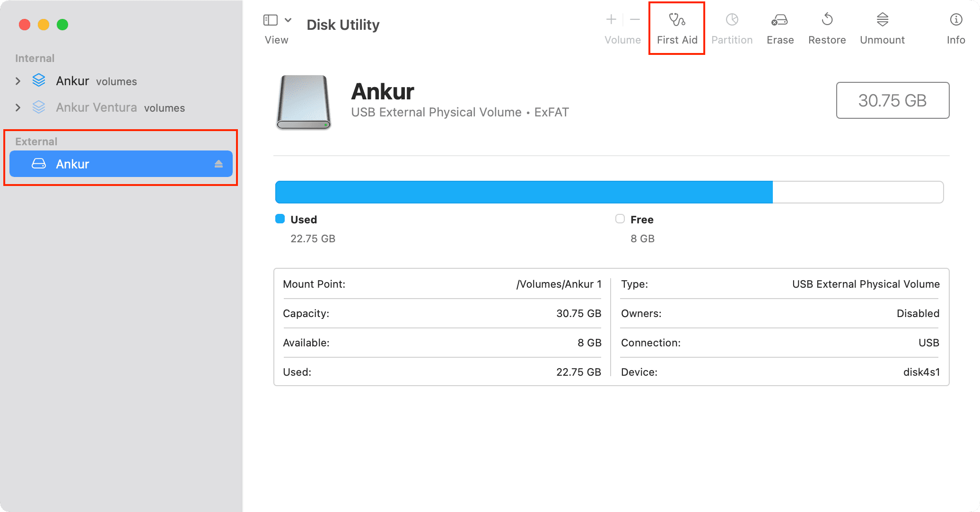Click the sidebar View icon
The height and width of the screenshot is (512, 980).
[270, 20]
